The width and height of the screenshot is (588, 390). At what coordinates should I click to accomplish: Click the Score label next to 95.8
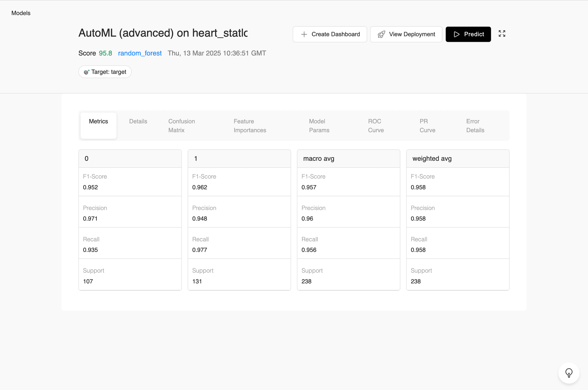coord(87,53)
